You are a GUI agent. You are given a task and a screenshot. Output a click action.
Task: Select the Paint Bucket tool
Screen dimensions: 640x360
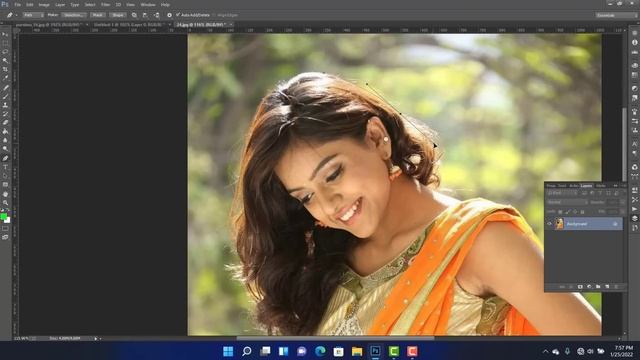click(5, 132)
